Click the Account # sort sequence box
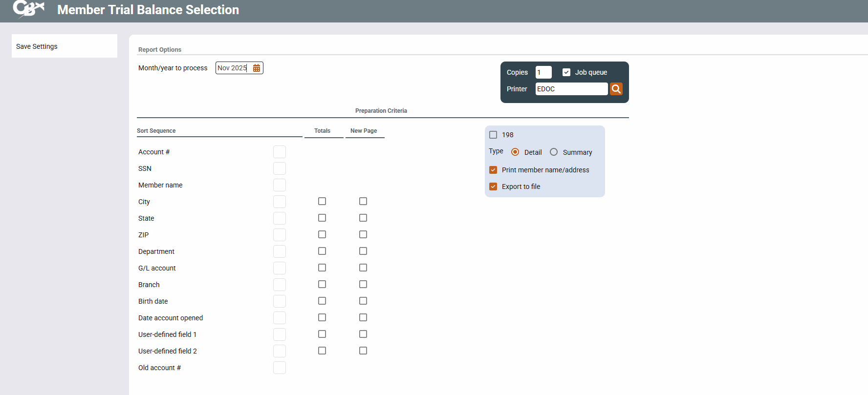The image size is (868, 395). (x=280, y=152)
